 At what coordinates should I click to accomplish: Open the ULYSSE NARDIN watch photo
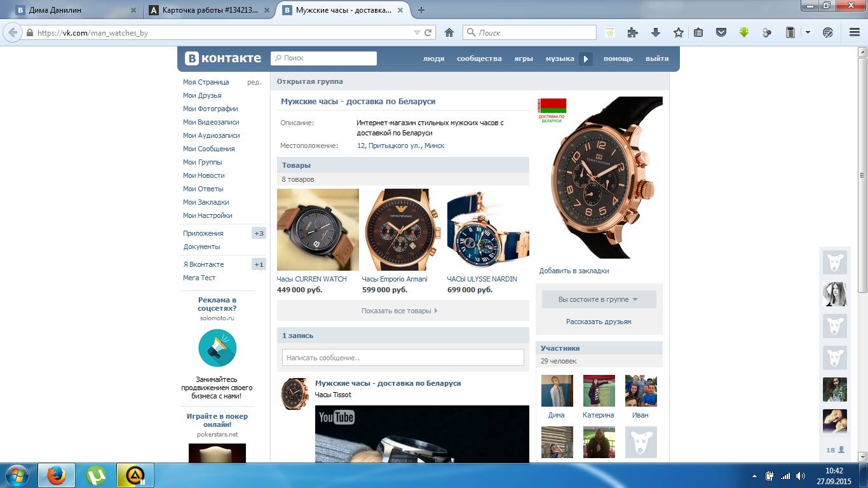point(488,229)
